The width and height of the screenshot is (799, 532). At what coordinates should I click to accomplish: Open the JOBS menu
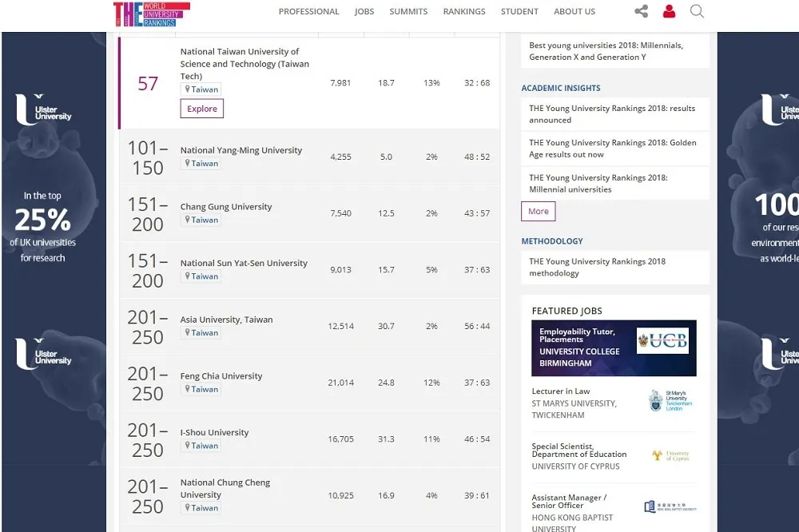(364, 11)
